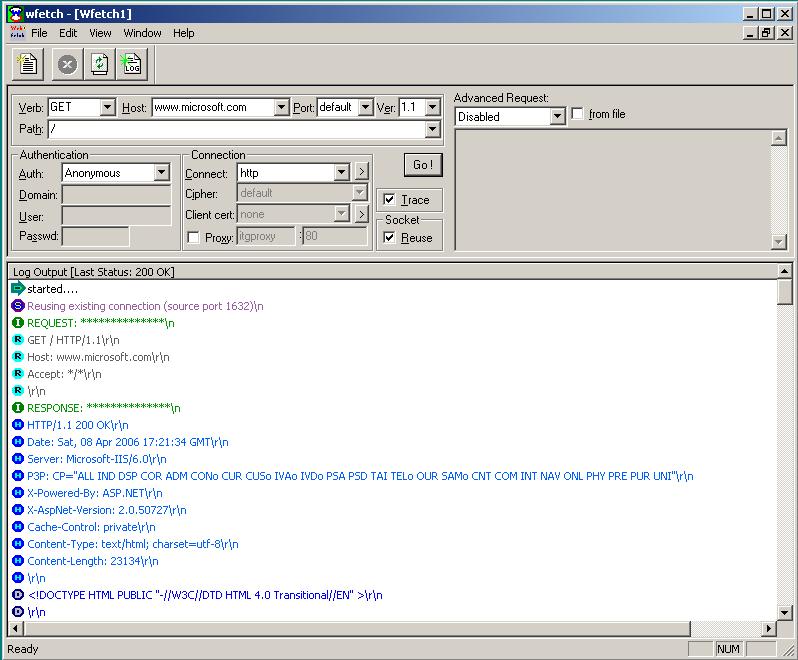Image resolution: width=798 pixels, height=660 pixels.
Task: Click the New document toolbar icon
Action: (x=27, y=64)
